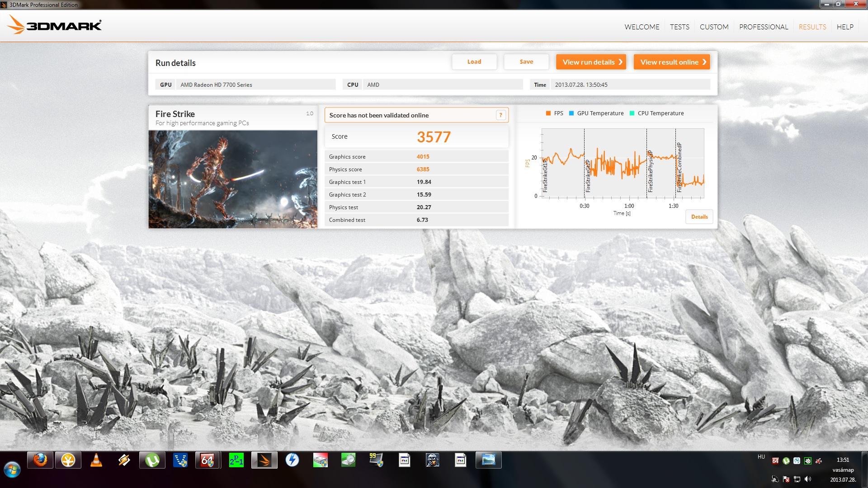Click the Load button
The image size is (868, 488).
[474, 62]
